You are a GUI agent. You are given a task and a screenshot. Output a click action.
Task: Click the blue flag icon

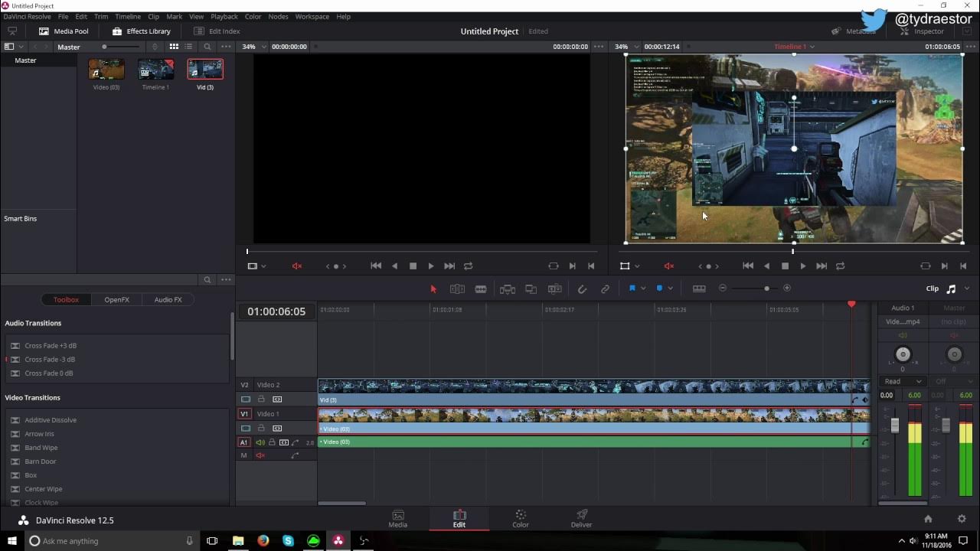point(632,289)
